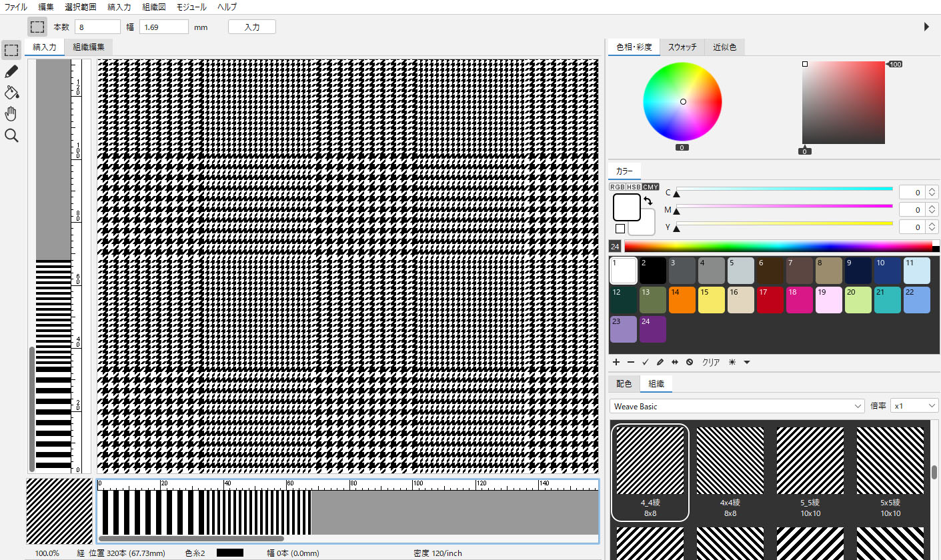This screenshot has height=560, width=941.
Task: Open the Weave Basic dropdown
Action: [x=737, y=406]
